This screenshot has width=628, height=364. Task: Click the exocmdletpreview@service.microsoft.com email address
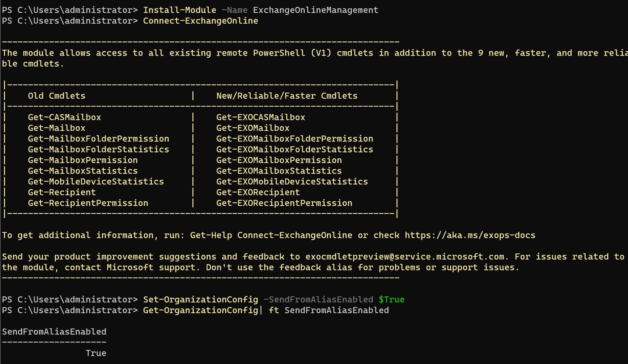(x=405, y=257)
